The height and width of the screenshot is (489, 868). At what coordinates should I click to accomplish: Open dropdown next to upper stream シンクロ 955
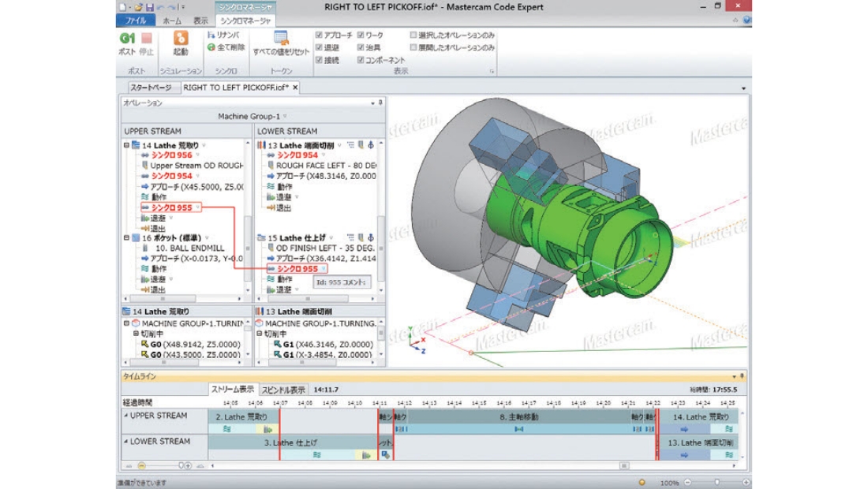[197, 207]
